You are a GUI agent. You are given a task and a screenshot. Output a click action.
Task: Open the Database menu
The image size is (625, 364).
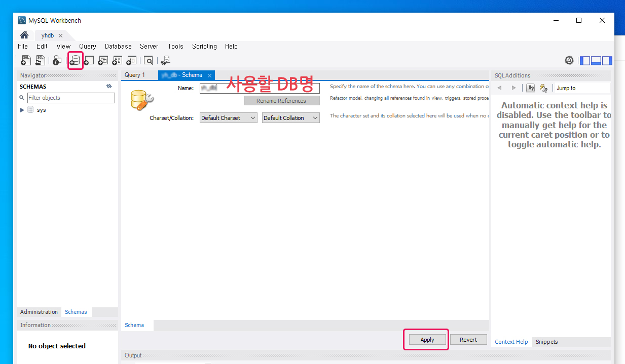tap(118, 46)
